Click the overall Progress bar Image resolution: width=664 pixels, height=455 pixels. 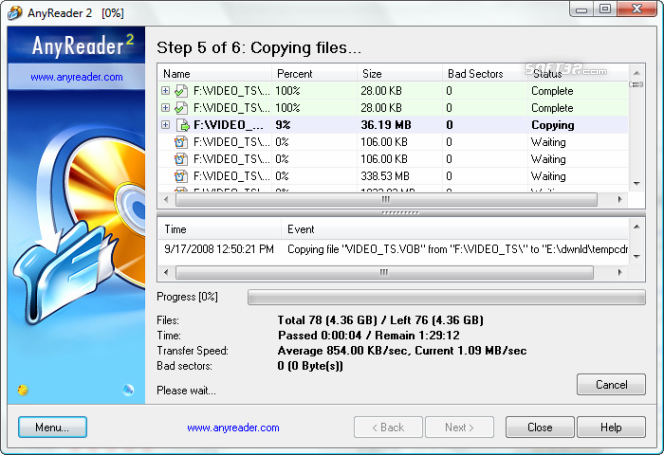click(446, 297)
